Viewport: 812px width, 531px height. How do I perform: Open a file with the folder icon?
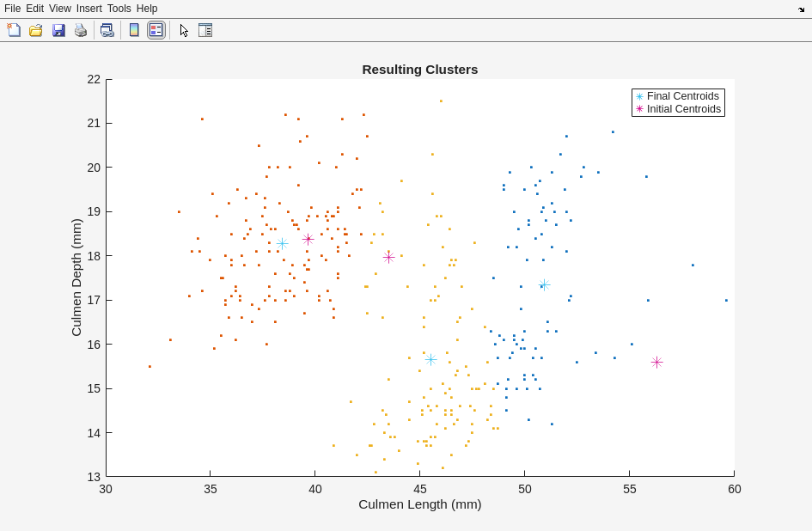click(x=36, y=30)
